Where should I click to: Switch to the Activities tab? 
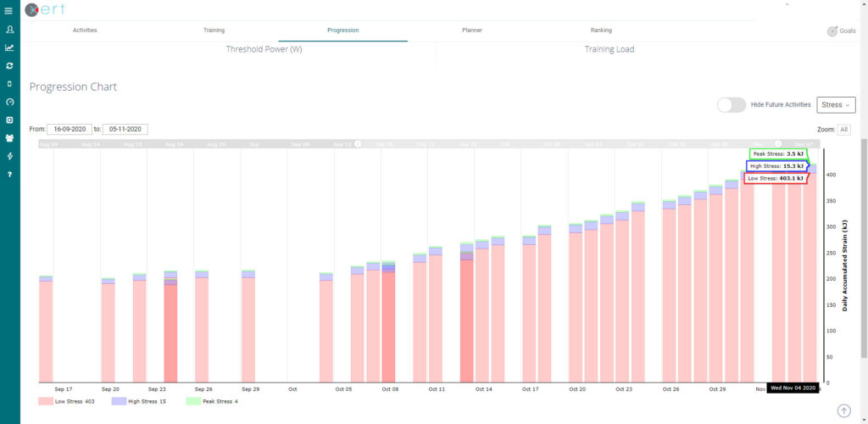point(85,31)
